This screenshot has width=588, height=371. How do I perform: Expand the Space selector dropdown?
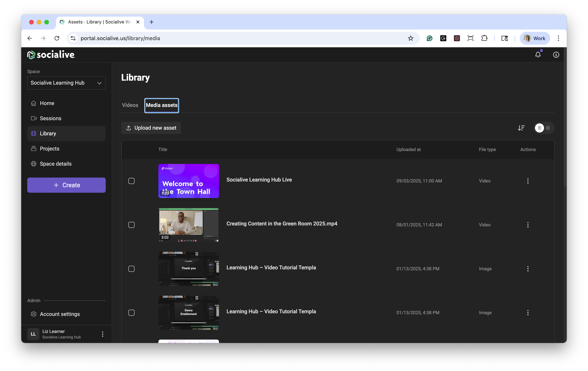66,83
